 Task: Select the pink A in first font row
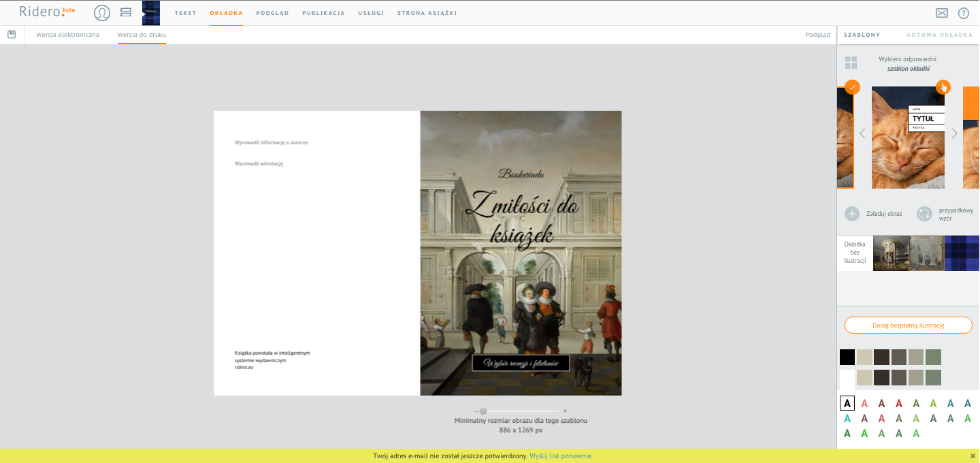tap(864, 403)
